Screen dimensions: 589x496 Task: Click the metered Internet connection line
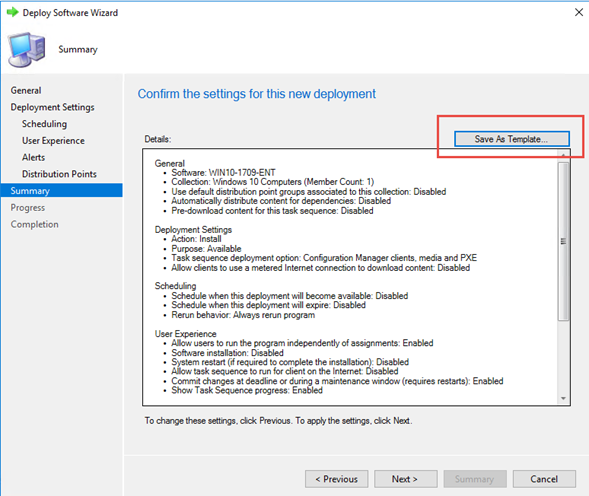point(320,268)
